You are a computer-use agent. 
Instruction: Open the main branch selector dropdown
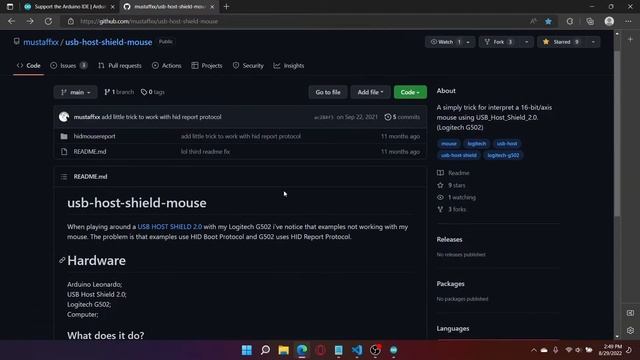click(x=76, y=92)
